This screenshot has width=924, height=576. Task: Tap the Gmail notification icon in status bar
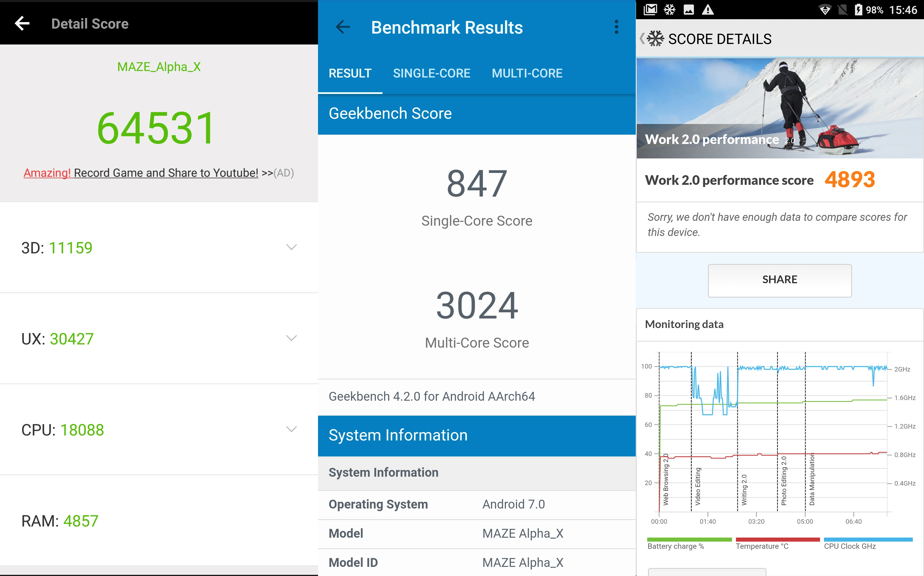(650, 9)
